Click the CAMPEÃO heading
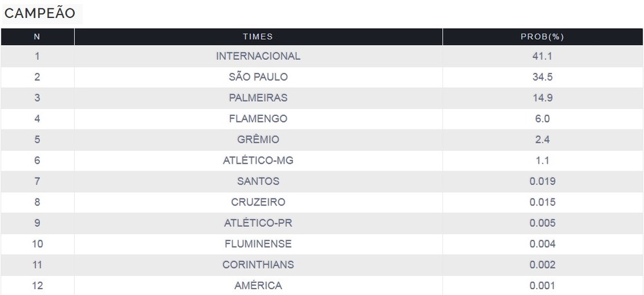Viewport: 644px width, 295px height. pos(40,14)
